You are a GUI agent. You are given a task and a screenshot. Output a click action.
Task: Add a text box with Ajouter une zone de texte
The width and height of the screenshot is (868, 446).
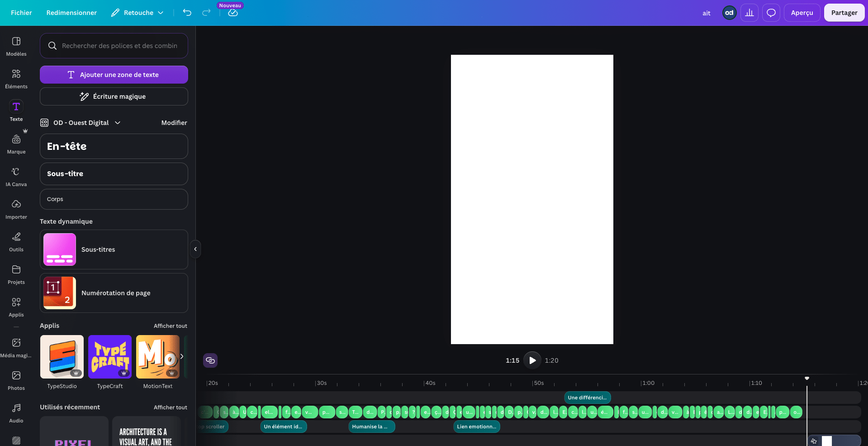[114, 75]
